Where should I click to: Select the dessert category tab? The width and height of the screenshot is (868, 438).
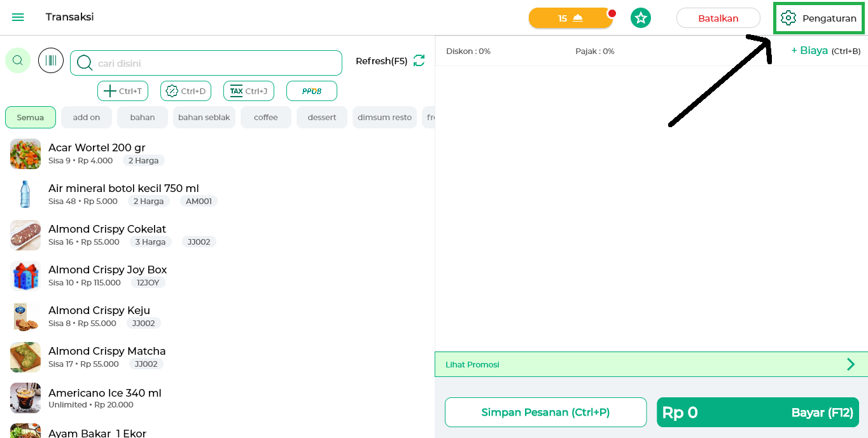[322, 117]
